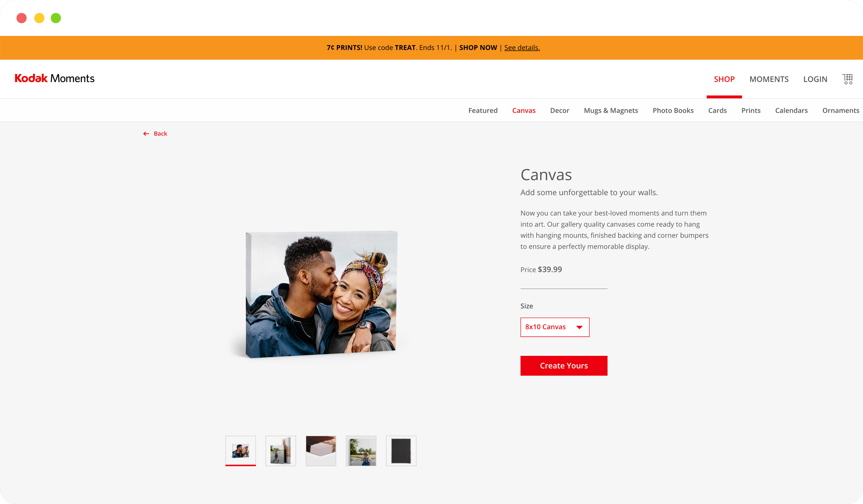
Task: Switch to the SHOP tab
Action: point(724,79)
